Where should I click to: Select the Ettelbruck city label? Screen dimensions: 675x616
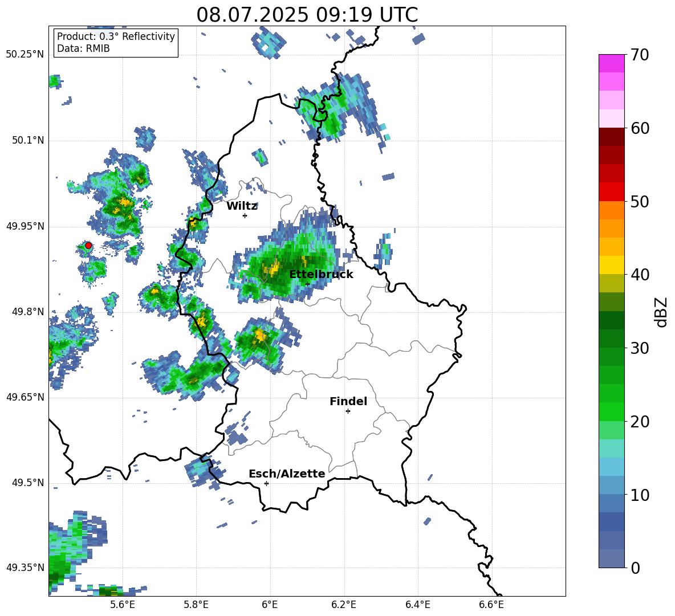321,275
